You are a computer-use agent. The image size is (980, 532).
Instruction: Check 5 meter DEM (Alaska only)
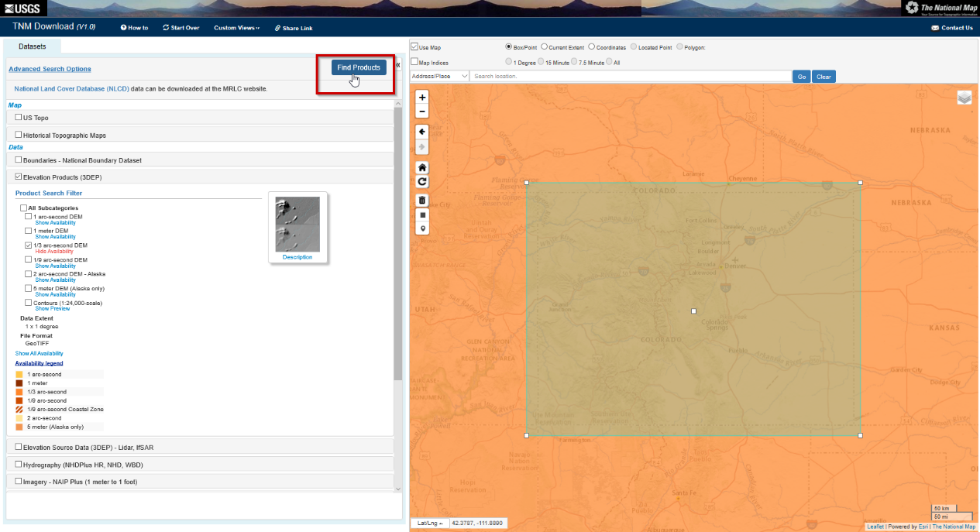(x=29, y=288)
